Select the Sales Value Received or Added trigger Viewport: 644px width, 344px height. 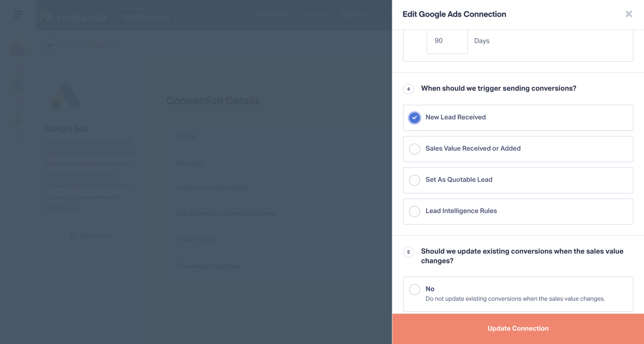(x=414, y=149)
